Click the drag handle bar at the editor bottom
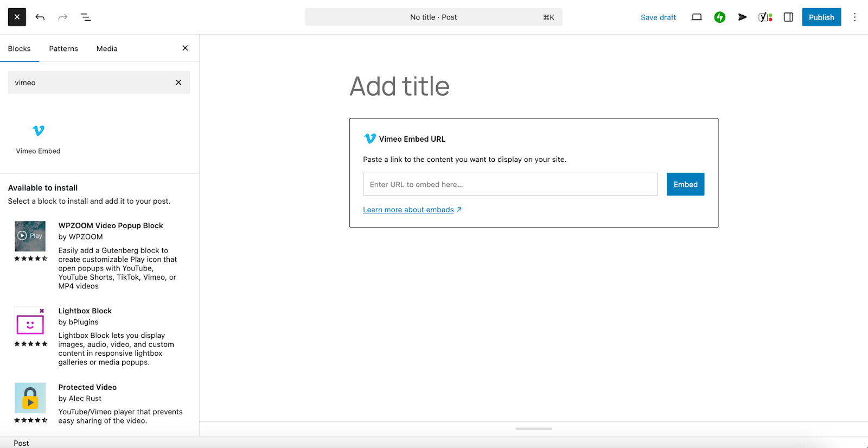Viewport: 868px width, 448px height. 534,429
